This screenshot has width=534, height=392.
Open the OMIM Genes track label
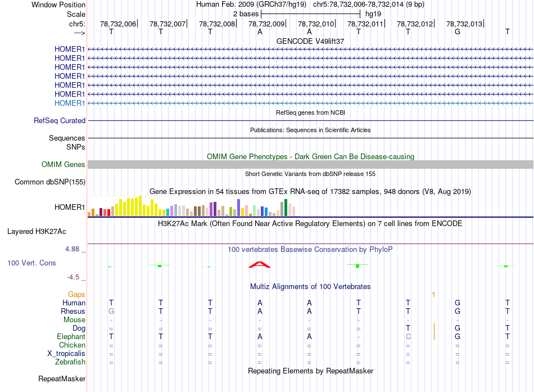click(x=64, y=164)
